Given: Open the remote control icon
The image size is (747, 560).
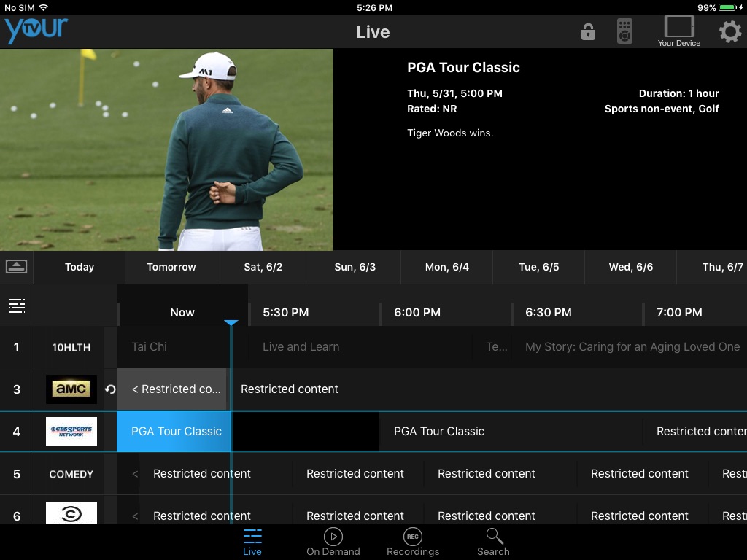Looking at the screenshot, I should click(x=624, y=31).
